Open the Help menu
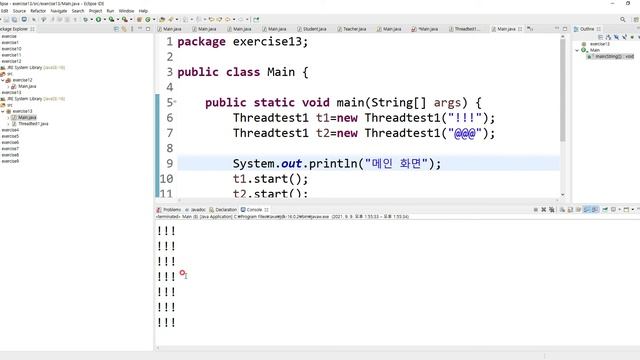The width and height of the screenshot is (640, 360). click(x=143, y=11)
